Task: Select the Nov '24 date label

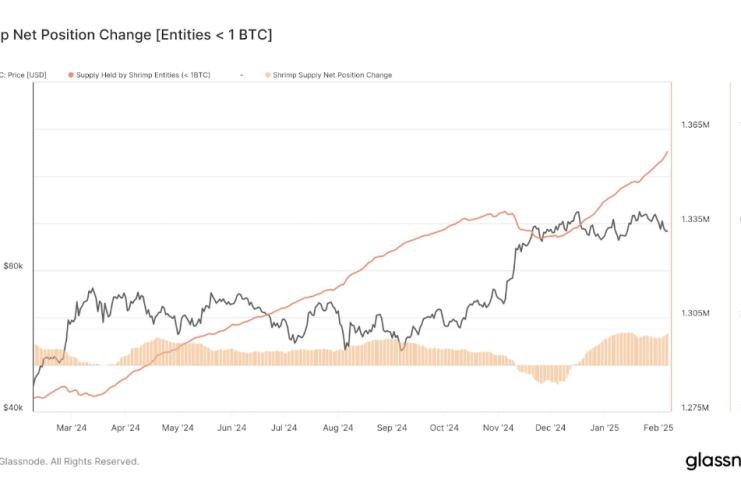Action: tap(496, 428)
